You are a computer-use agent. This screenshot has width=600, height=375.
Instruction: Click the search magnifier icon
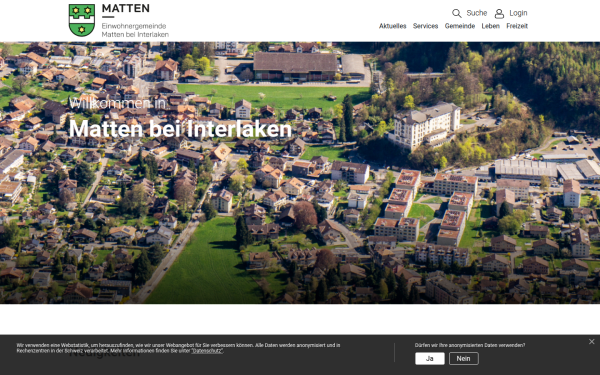point(457,13)
